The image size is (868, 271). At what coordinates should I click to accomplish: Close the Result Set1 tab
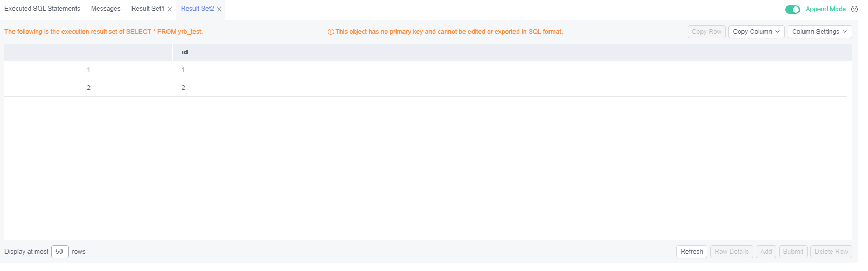coord(170,9)
